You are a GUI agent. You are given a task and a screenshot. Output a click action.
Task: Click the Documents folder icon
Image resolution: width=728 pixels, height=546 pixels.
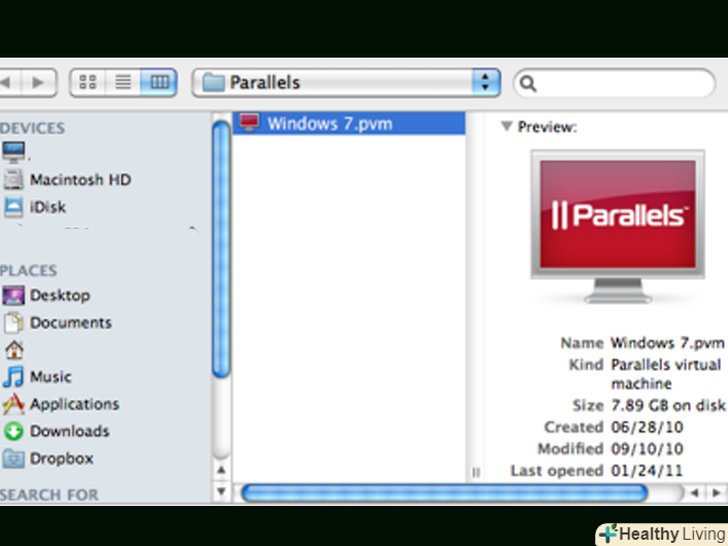coord(13,323)
